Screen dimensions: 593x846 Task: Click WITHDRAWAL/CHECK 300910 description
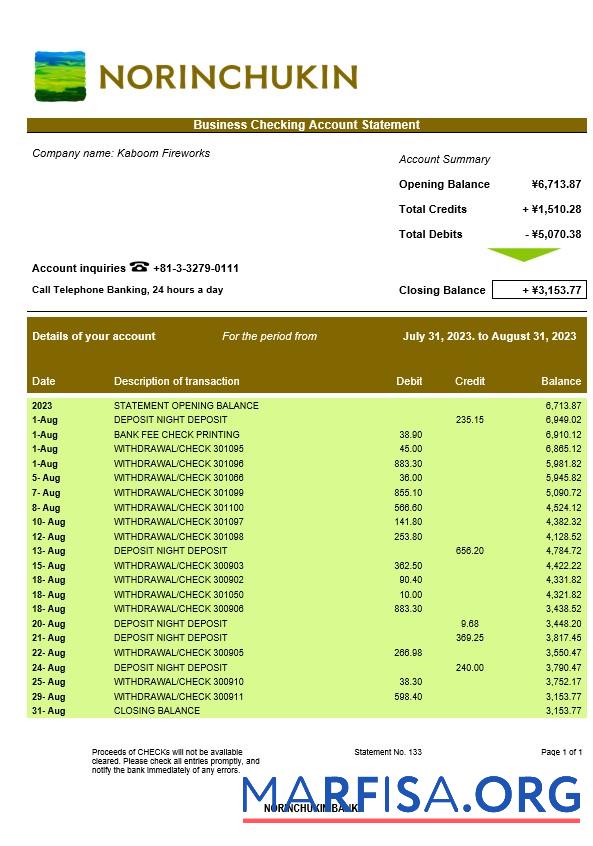pos(179,681)
